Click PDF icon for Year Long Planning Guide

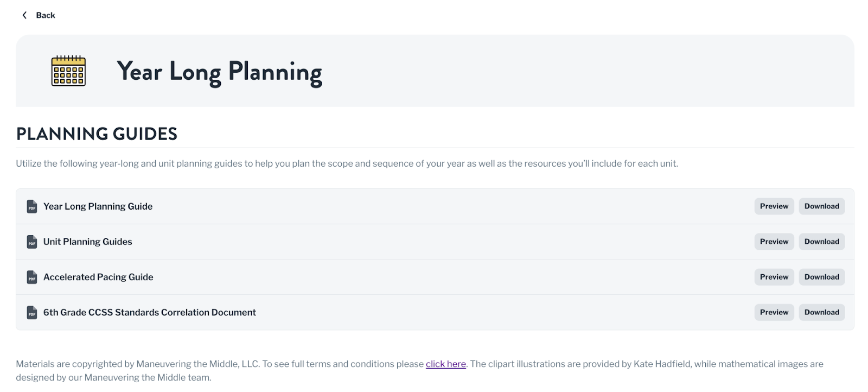click(32, 206)
